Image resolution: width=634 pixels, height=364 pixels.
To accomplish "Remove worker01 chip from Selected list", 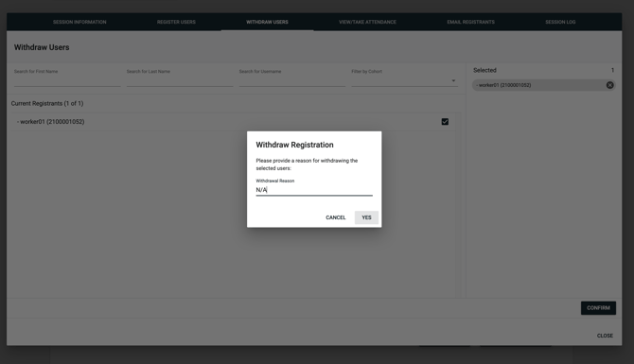I will (x=609, y=85).
